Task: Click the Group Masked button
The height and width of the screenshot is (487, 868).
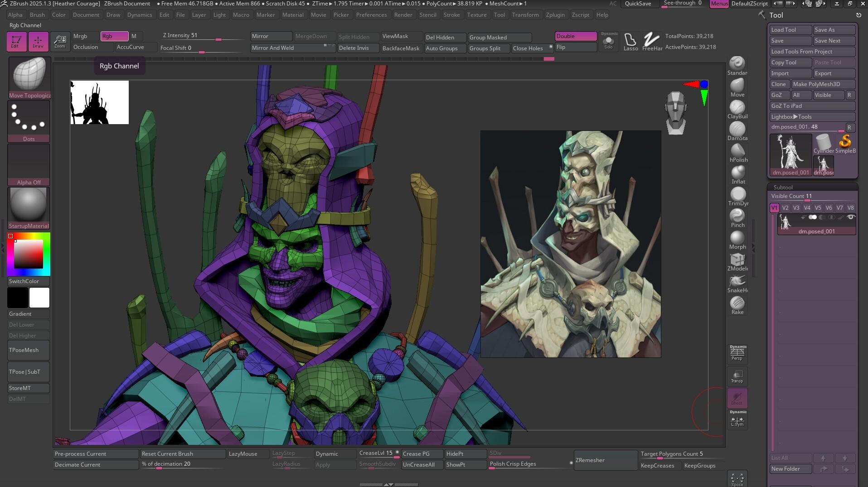Action: click(x=499, y=37)
